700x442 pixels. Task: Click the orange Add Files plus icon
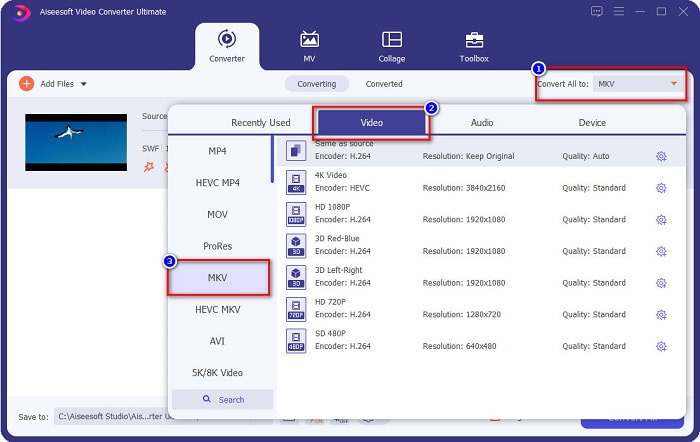26,83
